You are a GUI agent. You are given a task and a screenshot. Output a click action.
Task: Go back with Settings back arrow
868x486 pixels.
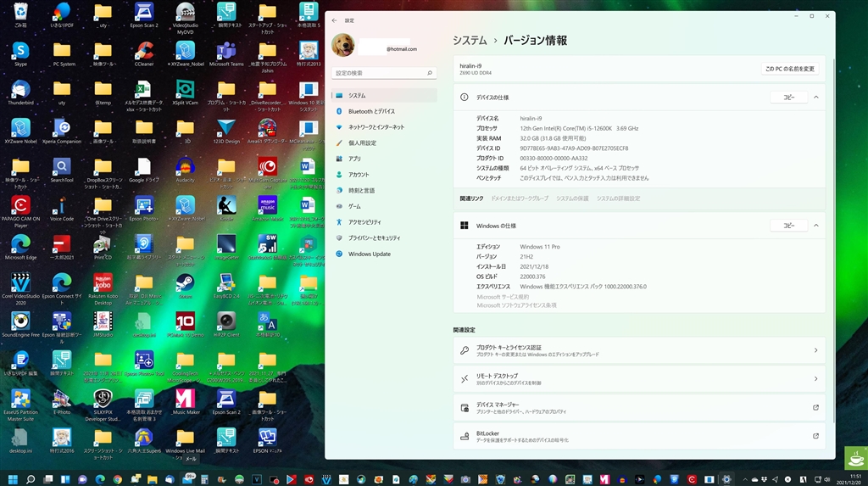334,20
